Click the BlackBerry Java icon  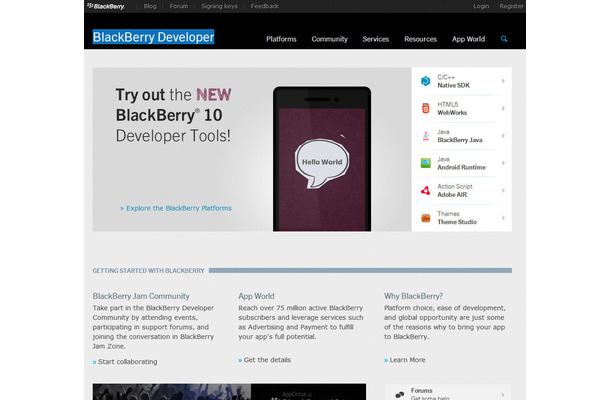[426, 136]
